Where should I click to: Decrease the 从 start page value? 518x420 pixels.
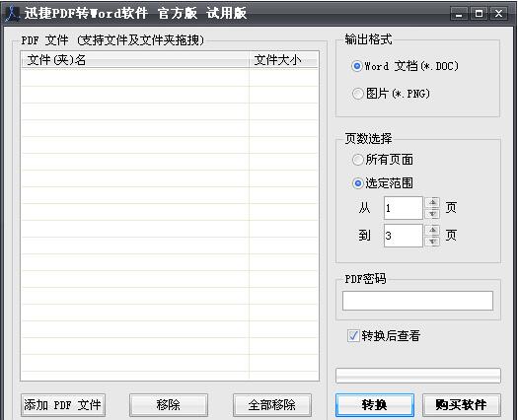[x=433, y=214]
